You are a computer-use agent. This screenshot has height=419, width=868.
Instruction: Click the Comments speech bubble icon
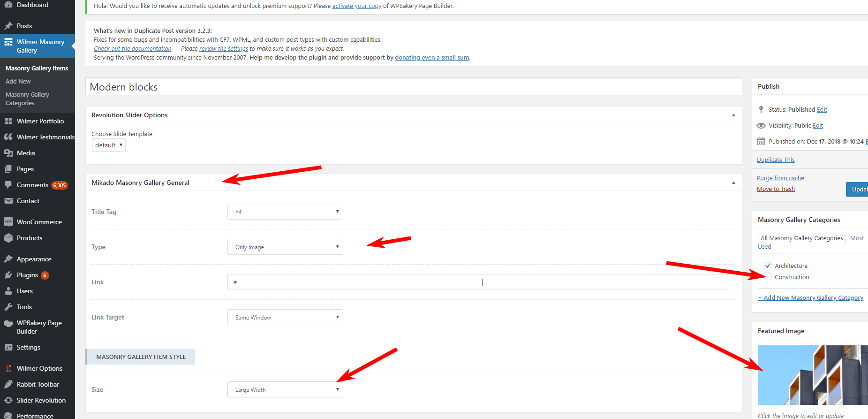coord(8,185)
